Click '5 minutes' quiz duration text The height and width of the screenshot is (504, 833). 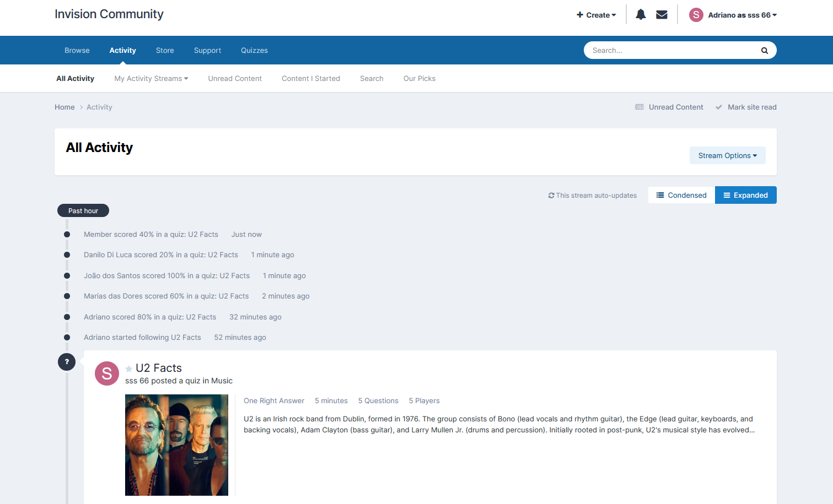pyautogui.click(x=331, y=401)
